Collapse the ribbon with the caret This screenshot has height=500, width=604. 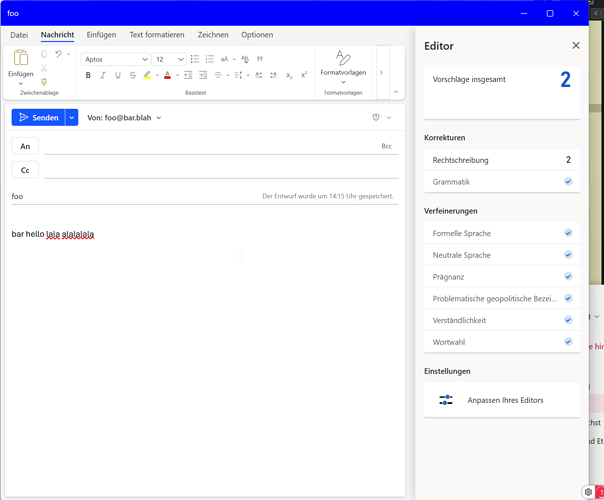(396, 92)
